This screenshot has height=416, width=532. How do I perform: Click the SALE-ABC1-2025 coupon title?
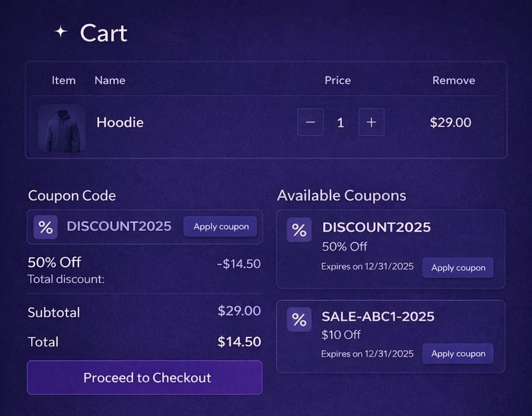[x=378, y=316]
